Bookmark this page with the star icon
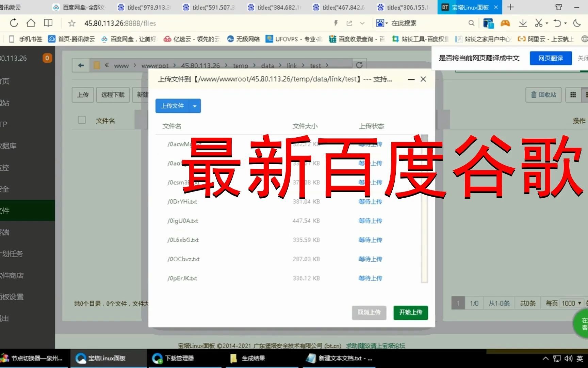 pos(72,23)
